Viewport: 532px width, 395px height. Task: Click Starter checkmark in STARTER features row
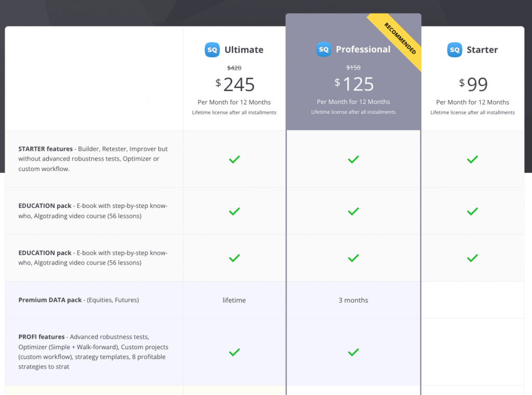(x=472, y=159)
